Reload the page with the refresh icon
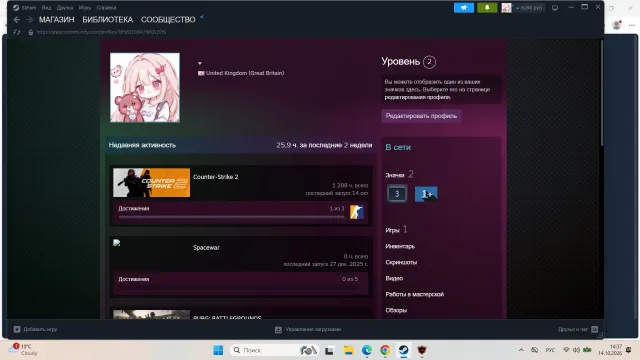Viewport: 640px width, 360px height. click(x=17, y=32)
